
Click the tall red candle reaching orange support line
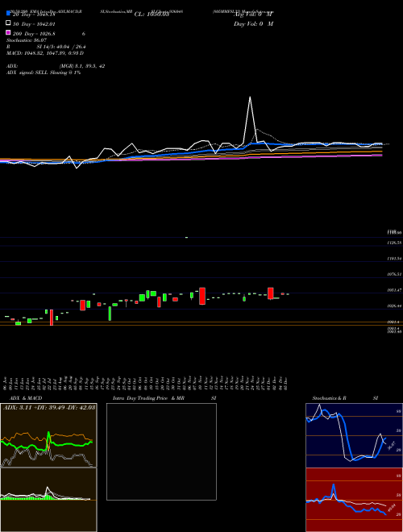click(x=52, y=318)
